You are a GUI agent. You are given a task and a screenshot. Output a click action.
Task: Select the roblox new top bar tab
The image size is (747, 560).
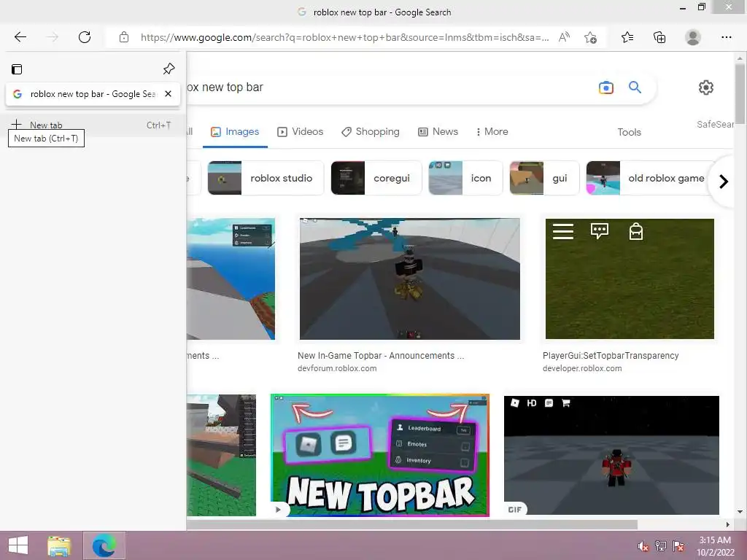click(93, 94)
